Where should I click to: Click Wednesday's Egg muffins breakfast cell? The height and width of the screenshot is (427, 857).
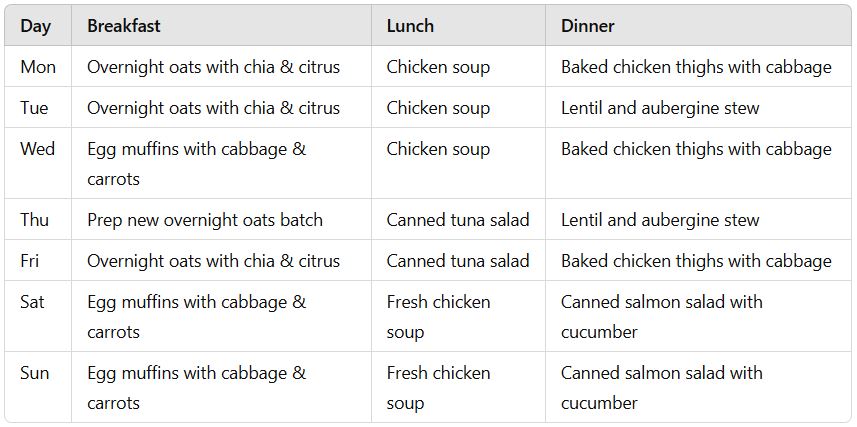click(196, 163)
